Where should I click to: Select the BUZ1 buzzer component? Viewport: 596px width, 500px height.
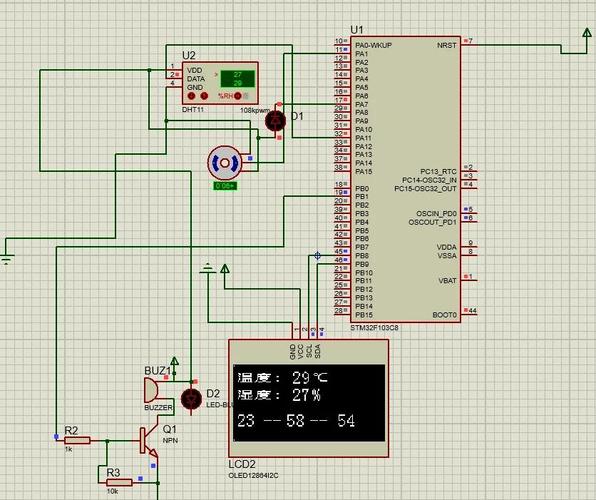[x=151, y=390]
